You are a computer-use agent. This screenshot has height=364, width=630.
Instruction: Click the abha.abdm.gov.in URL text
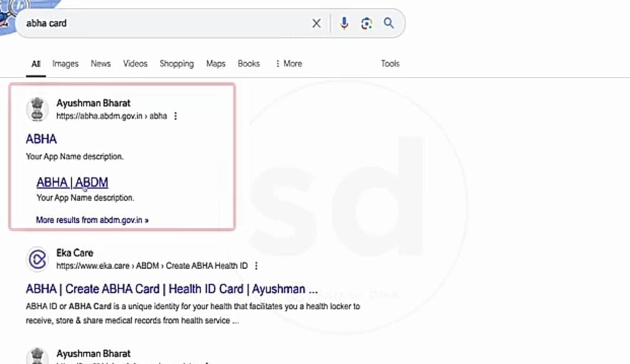click(x=111, y=116)
